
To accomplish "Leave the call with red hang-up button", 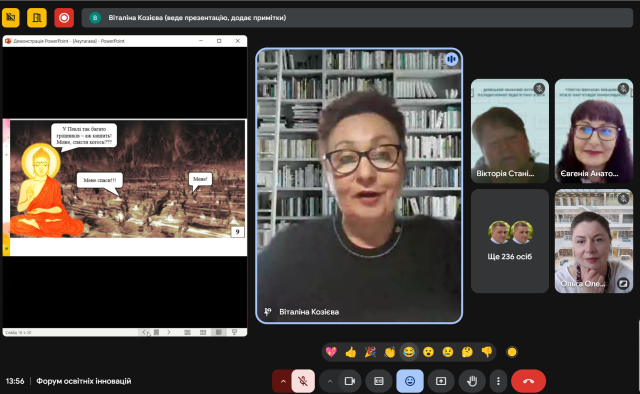I will tap(529, 381).
